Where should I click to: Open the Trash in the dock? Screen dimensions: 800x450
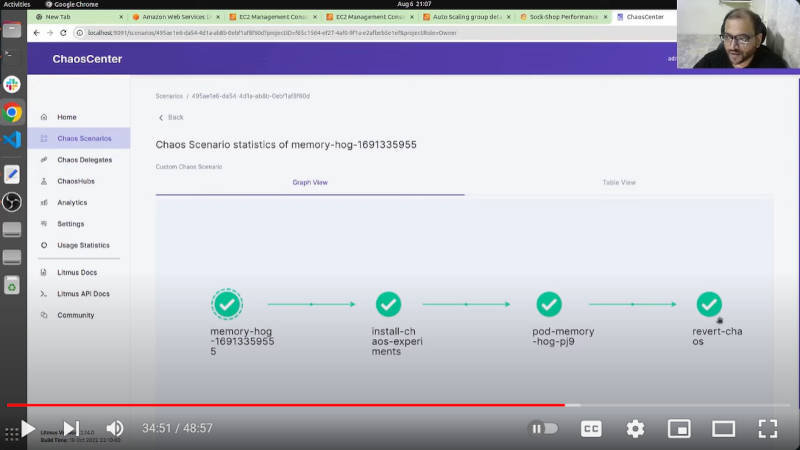12,285
